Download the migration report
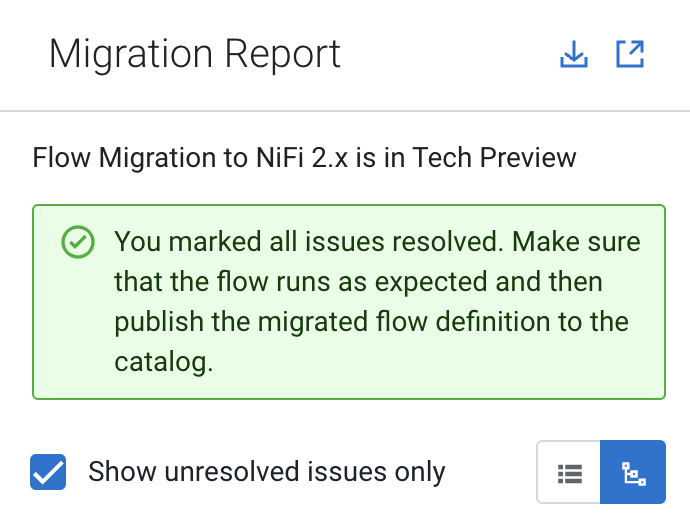 pyautogui.click(x=574, y=54)
